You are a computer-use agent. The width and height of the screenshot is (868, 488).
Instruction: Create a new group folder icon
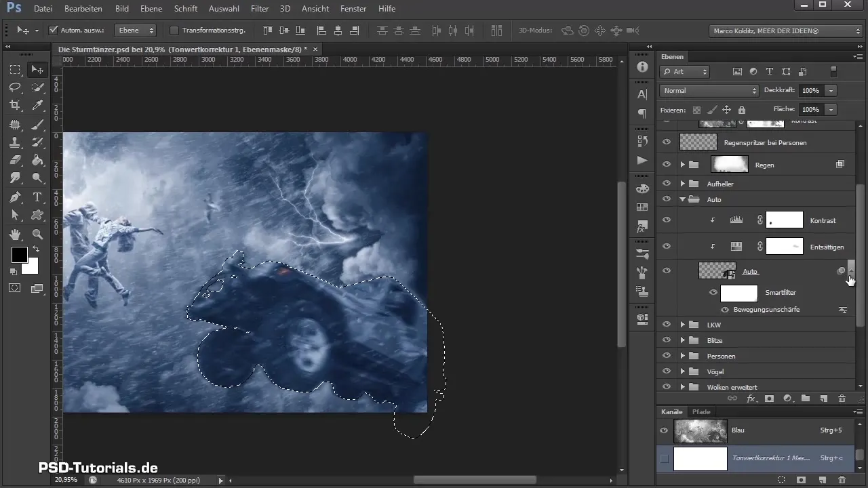point(806,399)
